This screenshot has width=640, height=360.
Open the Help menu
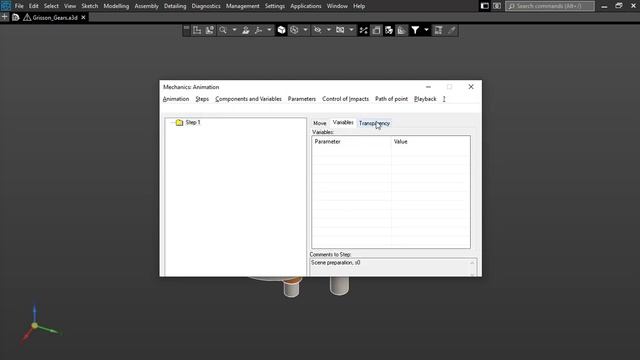pyautogui.click(x=359, y=6)
